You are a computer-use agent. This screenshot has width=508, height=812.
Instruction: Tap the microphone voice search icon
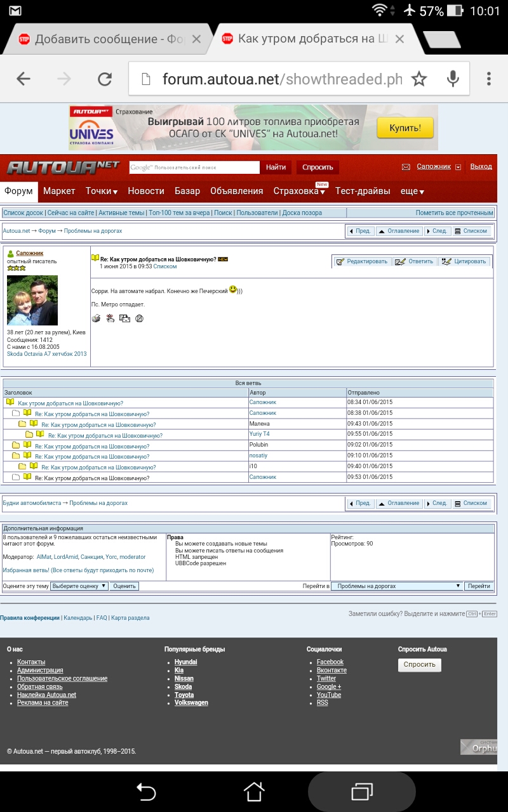click(453, 79)
